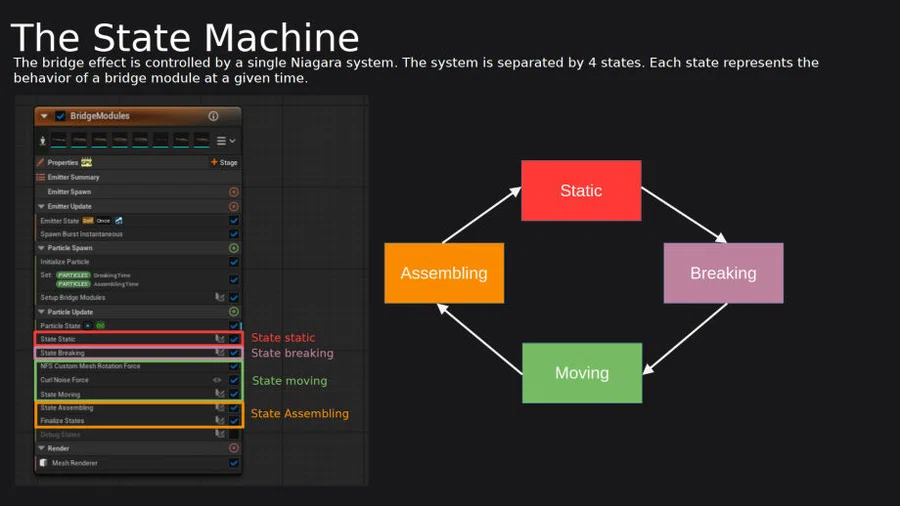Click the PARTICLES badge for BreakingTime
900x506 pixels.
coord(73,275)
